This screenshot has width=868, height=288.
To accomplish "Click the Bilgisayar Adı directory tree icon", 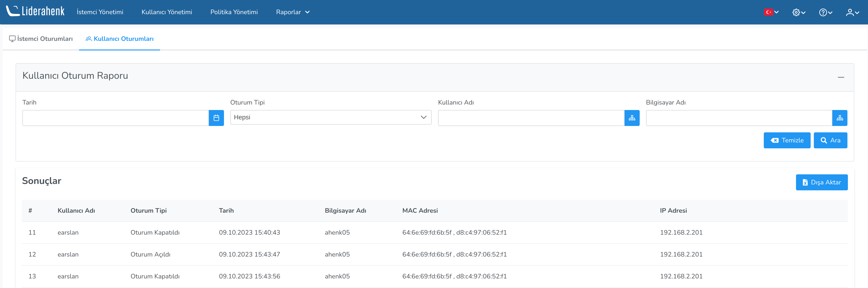I will [x=839, y=118].
